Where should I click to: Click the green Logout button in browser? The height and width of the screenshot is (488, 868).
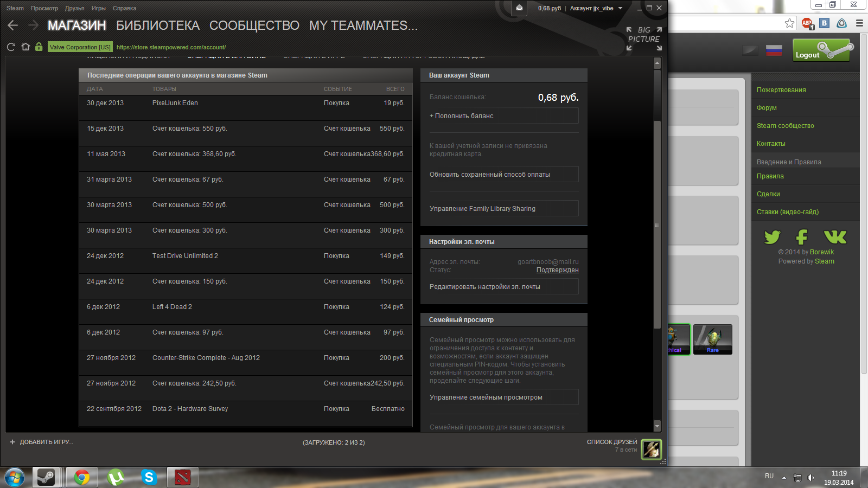point(824,50)
